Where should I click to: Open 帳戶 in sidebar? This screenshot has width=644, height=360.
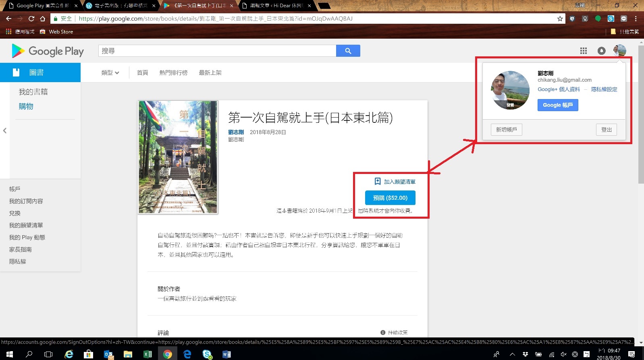tap(15, 189)
